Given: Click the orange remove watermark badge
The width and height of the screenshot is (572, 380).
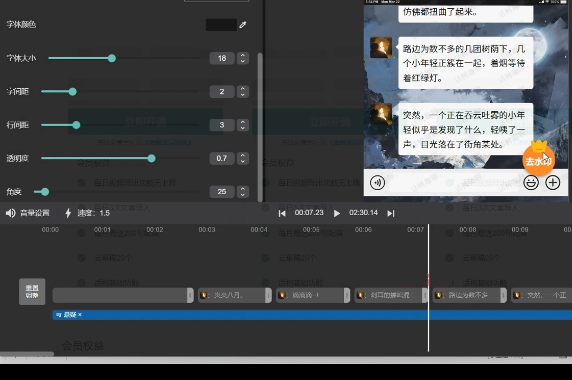Looking at the screenshot, I should [x=538, y=158].
